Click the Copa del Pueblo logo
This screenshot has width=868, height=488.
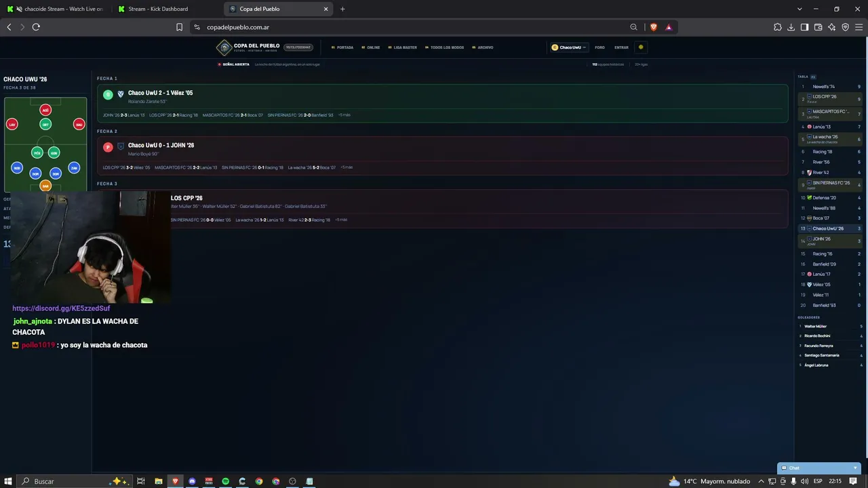(x=248, y=47)
